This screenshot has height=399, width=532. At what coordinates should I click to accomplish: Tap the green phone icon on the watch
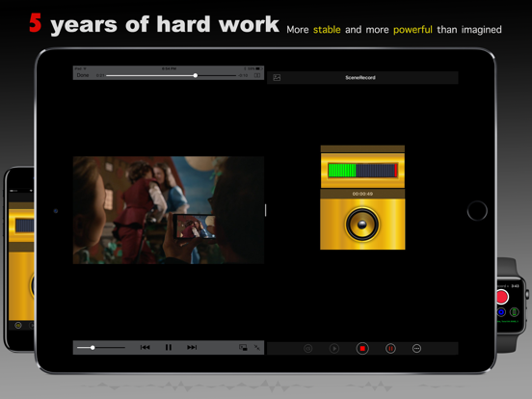514,312
